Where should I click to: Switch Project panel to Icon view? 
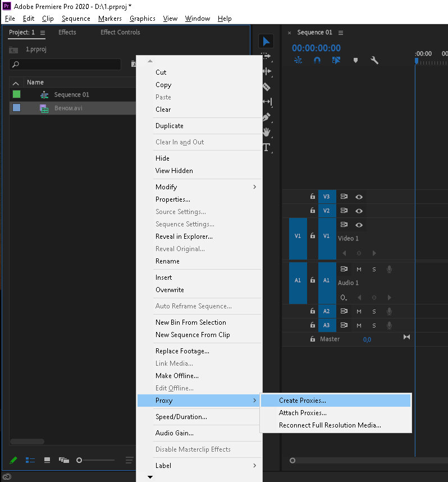pos(47,460)
